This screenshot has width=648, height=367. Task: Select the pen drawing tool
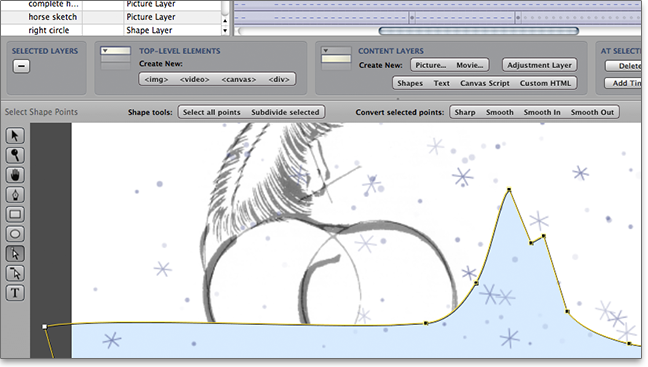15,195
